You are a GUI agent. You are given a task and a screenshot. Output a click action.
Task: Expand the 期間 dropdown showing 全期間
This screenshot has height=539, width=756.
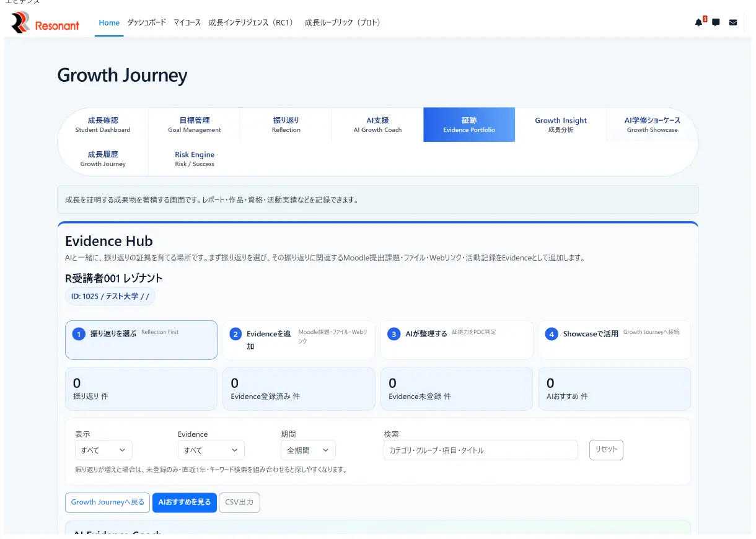click(x=308, y=450)
